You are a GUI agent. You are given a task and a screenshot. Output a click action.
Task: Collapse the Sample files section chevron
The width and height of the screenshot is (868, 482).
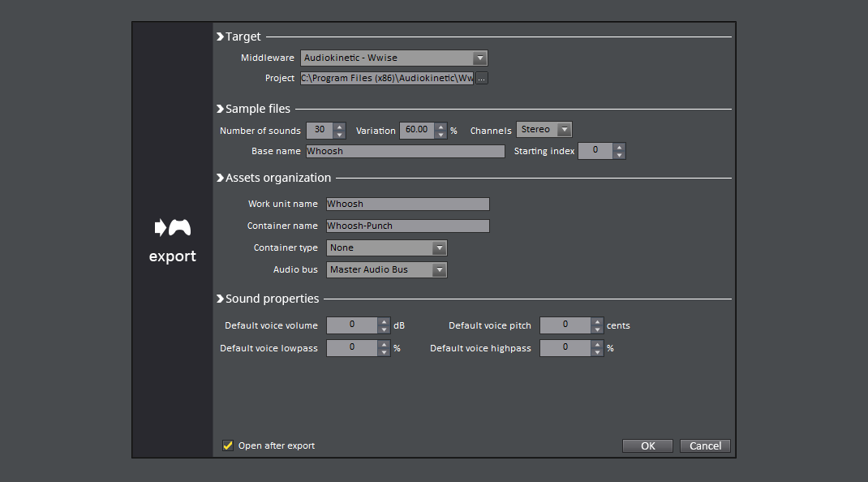(220, 109)
